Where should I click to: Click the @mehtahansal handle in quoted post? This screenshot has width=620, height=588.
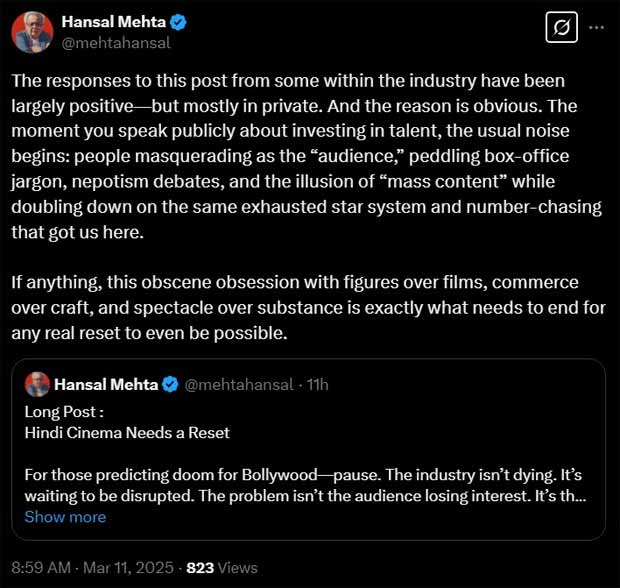click(x=240, y=385)
